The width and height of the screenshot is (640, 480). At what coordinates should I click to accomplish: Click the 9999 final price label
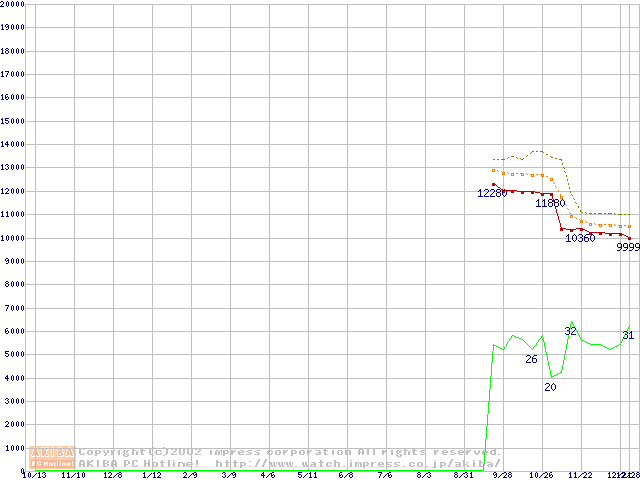(628, 247)
